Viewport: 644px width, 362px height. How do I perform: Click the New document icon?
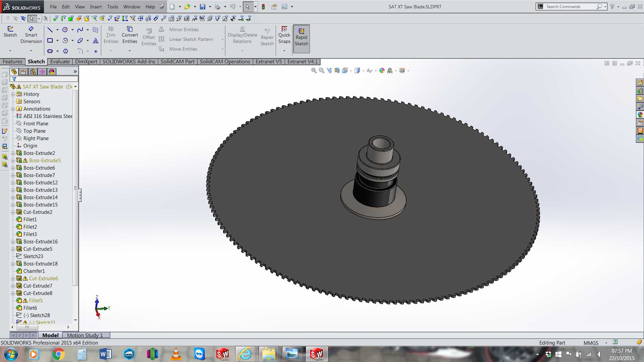click(172, 7)
